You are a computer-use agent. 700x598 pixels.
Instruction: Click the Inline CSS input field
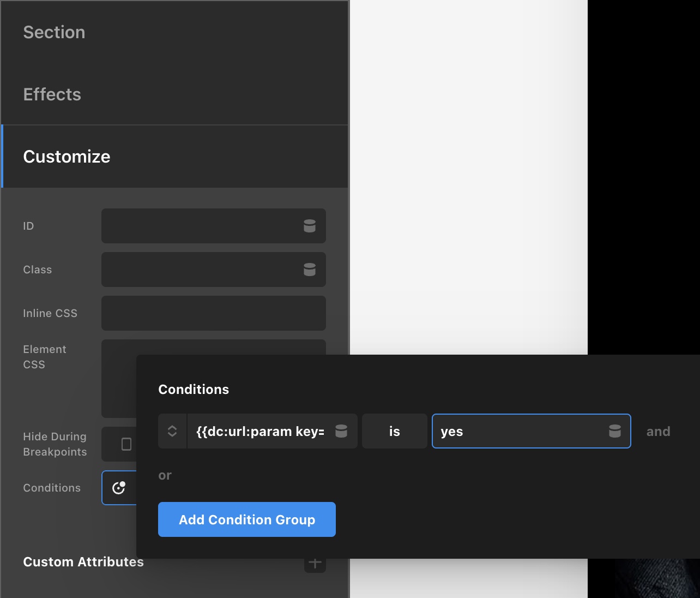[x=213, y=313]
